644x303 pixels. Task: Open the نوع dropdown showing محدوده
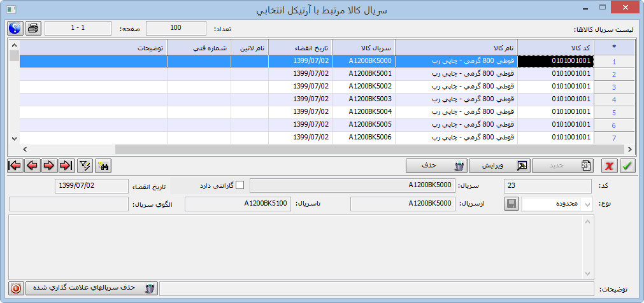point(587,204)
